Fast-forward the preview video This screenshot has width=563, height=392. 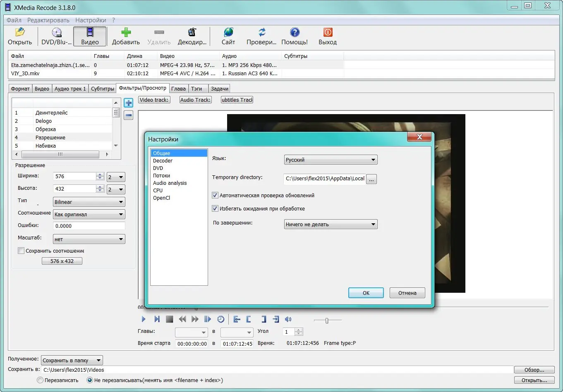195,319
